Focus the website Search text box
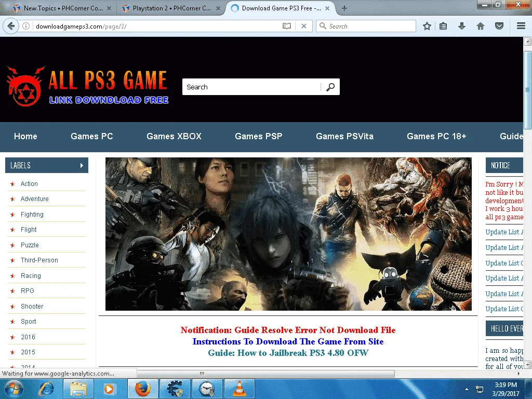532x399 pixels. click(251, 87)
